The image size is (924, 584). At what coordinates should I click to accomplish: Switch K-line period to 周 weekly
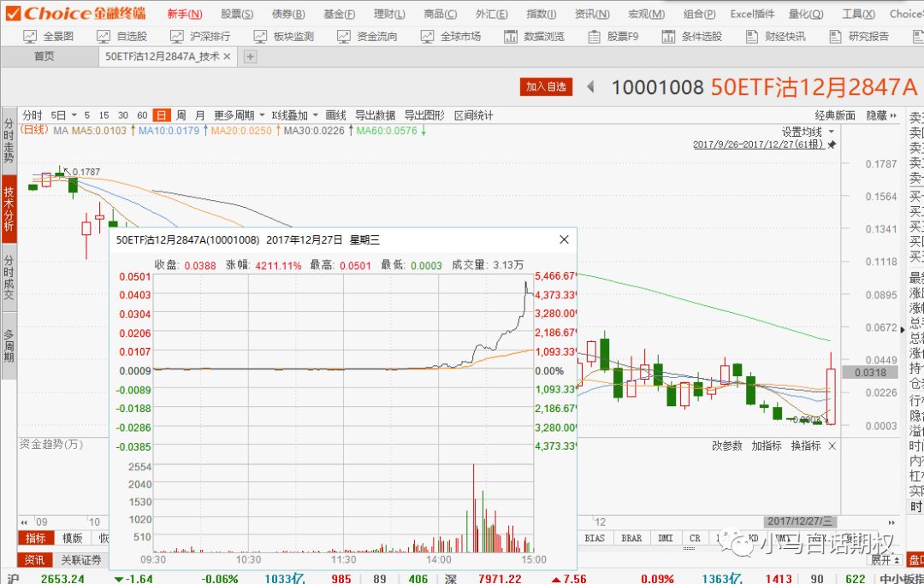click(181, 115)
